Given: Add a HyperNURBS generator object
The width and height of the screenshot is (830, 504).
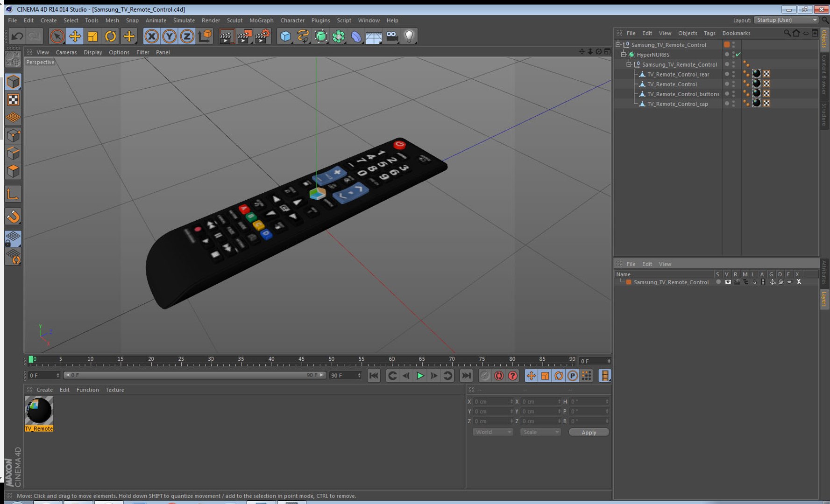Looking at the screenshot, I should click(x=321, y=36).
